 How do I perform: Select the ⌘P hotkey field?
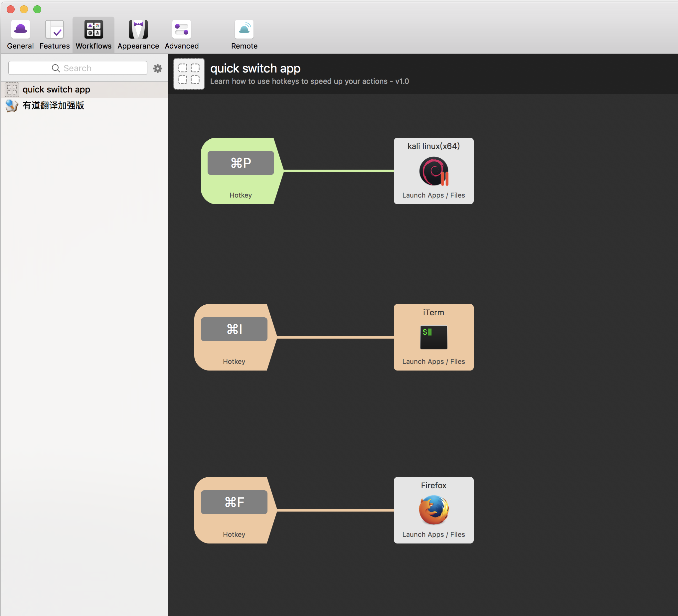click(x=241, y=163)
